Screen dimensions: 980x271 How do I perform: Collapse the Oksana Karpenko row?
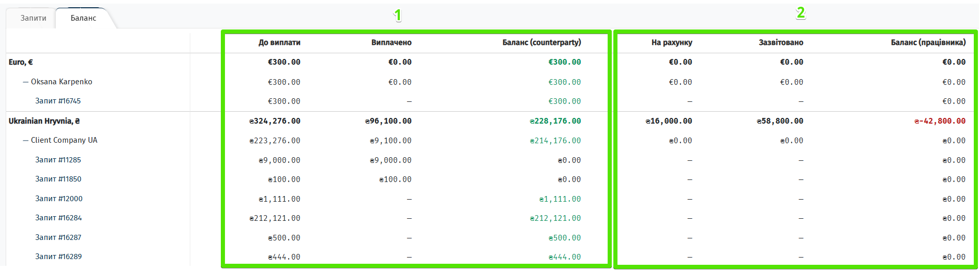click(25, 82)
